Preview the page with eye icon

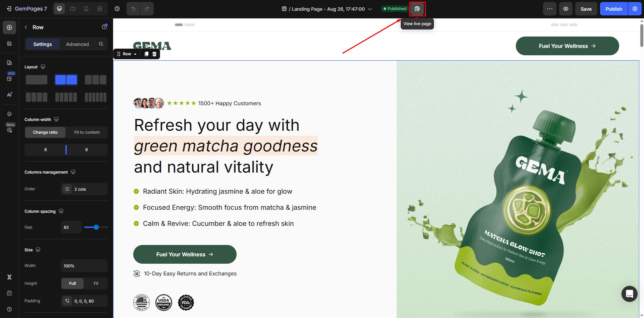566,9
